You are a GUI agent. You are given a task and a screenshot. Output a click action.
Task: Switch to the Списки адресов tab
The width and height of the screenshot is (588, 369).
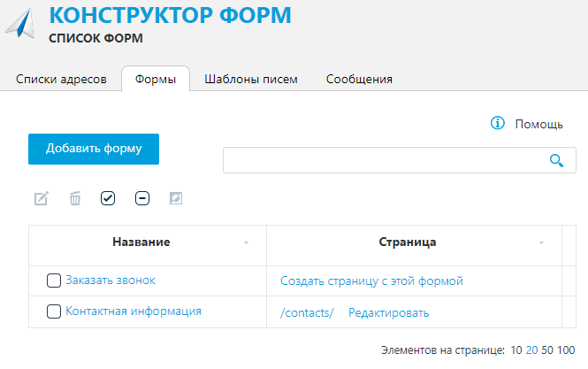tap(61, 80)
